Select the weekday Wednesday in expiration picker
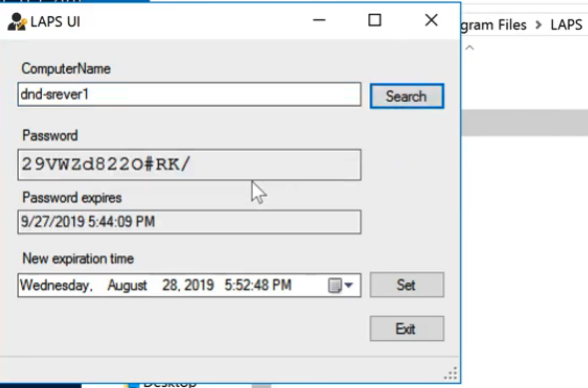The image size is (588, 388). coord(55,285)
